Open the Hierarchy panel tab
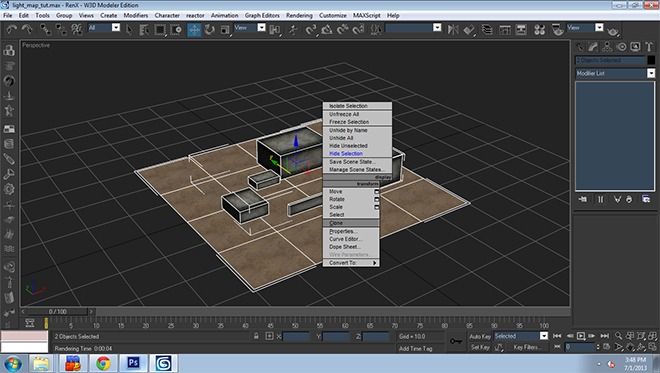The height and width of the screenshot is (373, 660). click(607, 47)
